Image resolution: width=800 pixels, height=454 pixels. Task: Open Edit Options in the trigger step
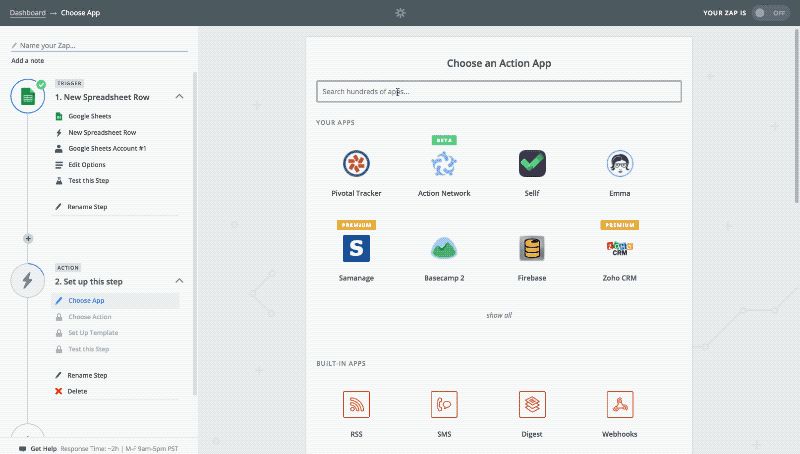86,164
